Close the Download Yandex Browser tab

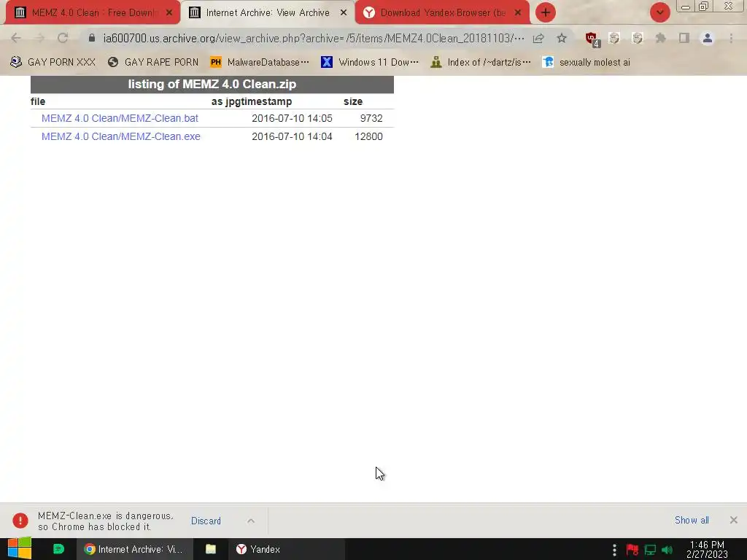(518, 13)
